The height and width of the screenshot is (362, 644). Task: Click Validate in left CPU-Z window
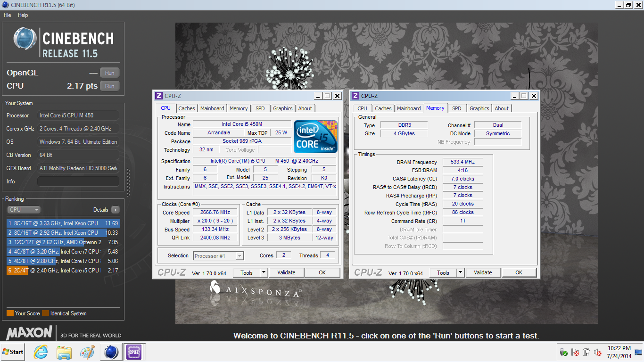click(286, 272)
